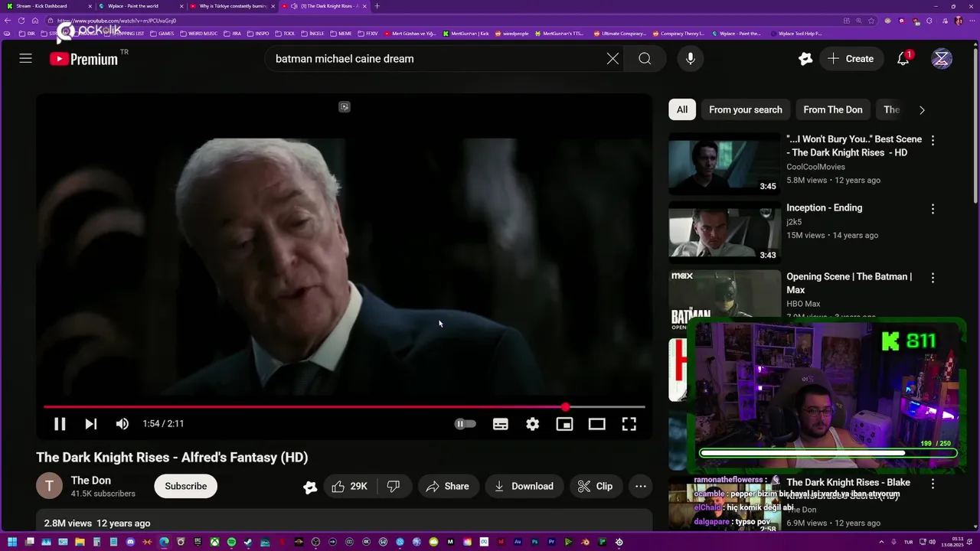Click the progress bar scrubber dot
980x551 pixels.
pyautogui.click(x=565, y=407)
